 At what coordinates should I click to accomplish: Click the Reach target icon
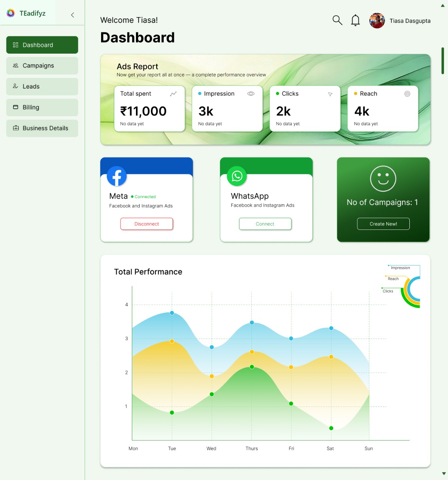(x=407, y=94)
